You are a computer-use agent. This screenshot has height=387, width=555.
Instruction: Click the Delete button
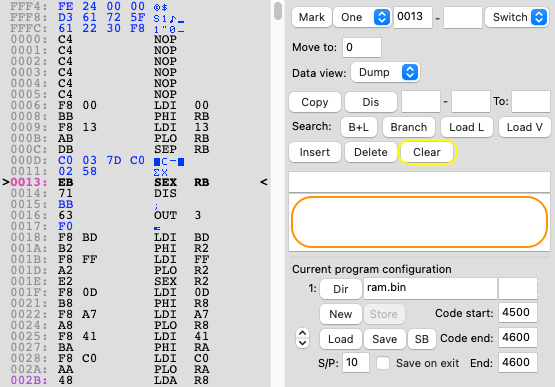371,152
